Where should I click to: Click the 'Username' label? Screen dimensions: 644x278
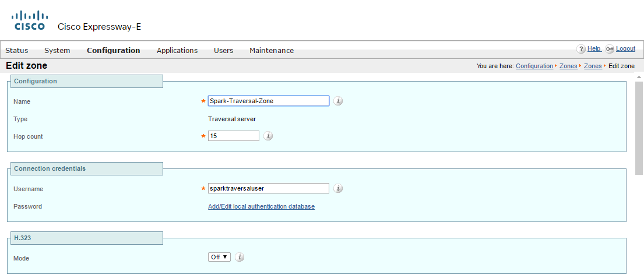29,189
